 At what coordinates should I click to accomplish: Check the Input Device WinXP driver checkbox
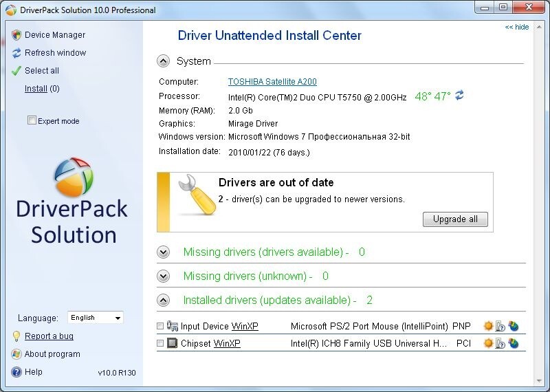click(x=160, y=326)
